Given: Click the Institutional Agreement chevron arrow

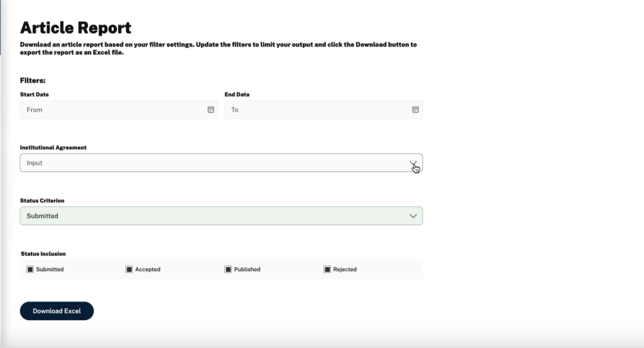Looking at the screenshot, I should click(x=413, y=163).
